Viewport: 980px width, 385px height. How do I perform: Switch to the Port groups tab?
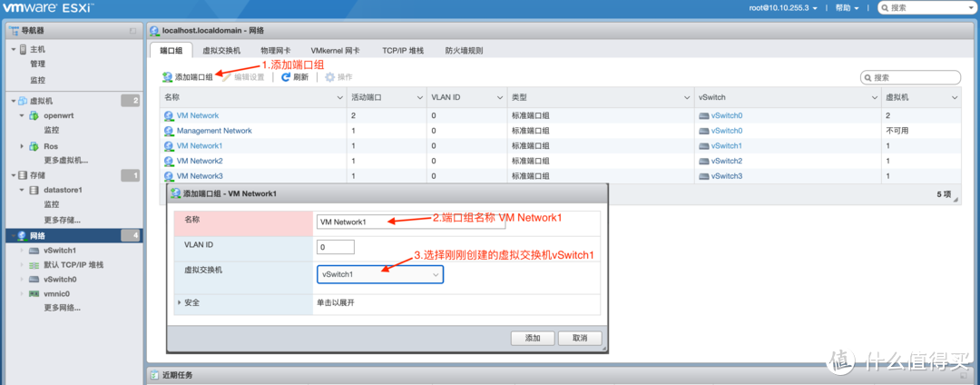click(171, 51)
